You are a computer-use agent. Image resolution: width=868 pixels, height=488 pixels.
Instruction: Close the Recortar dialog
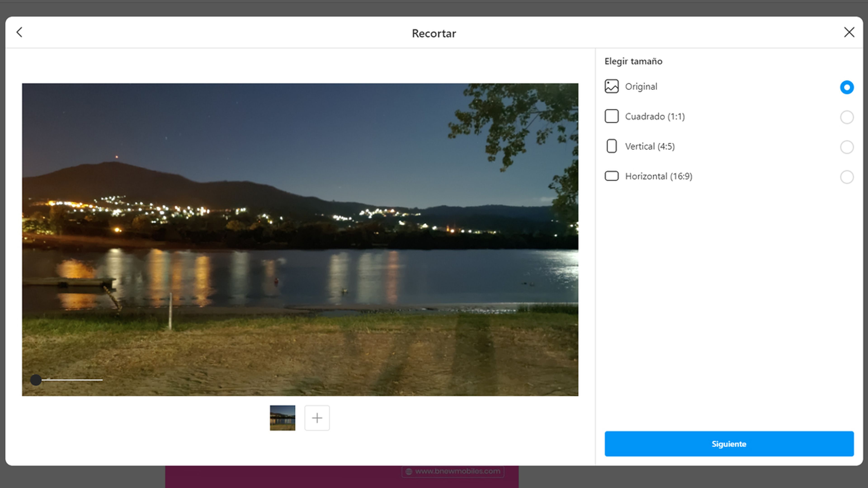[849, 32]
